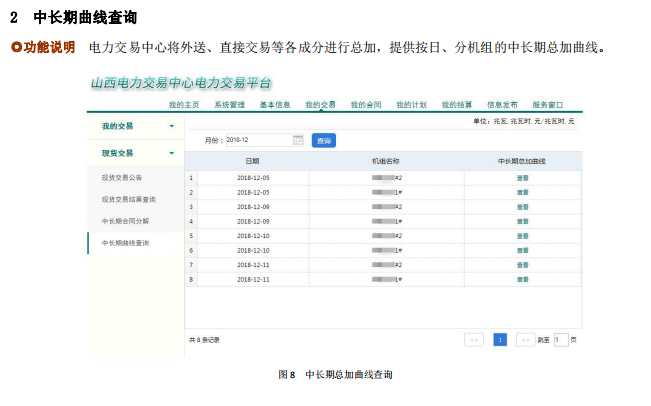This screenshot has width=651, height=406.
Task: Open 现货交易公告 in sidebar
Action: [121, 177]
